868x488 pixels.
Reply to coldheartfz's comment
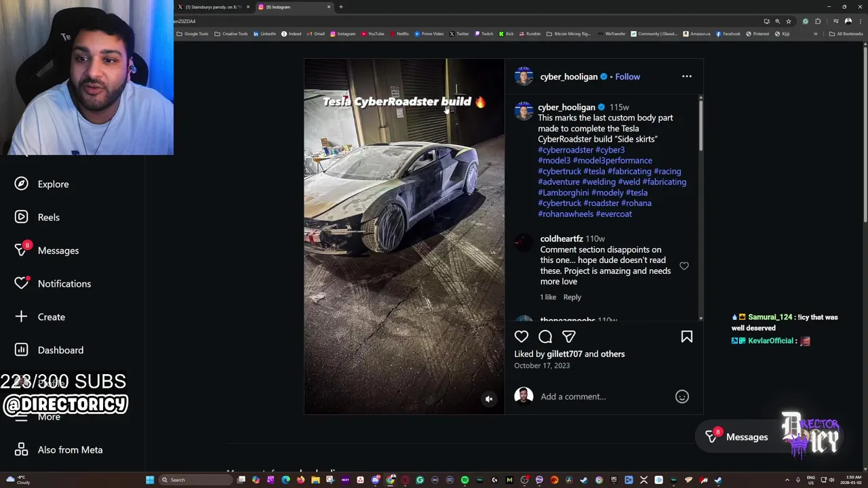click(572, 297)
